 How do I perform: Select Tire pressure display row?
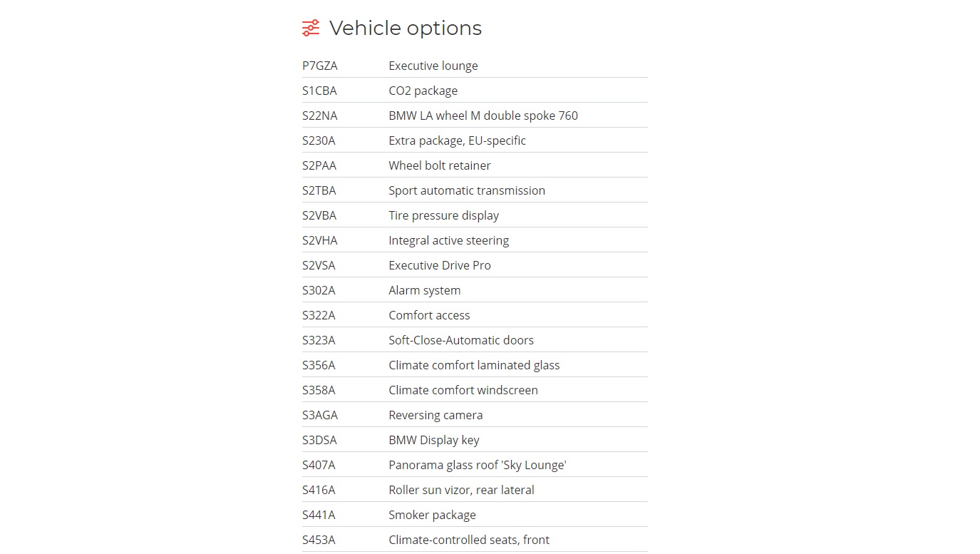(443, 215)
